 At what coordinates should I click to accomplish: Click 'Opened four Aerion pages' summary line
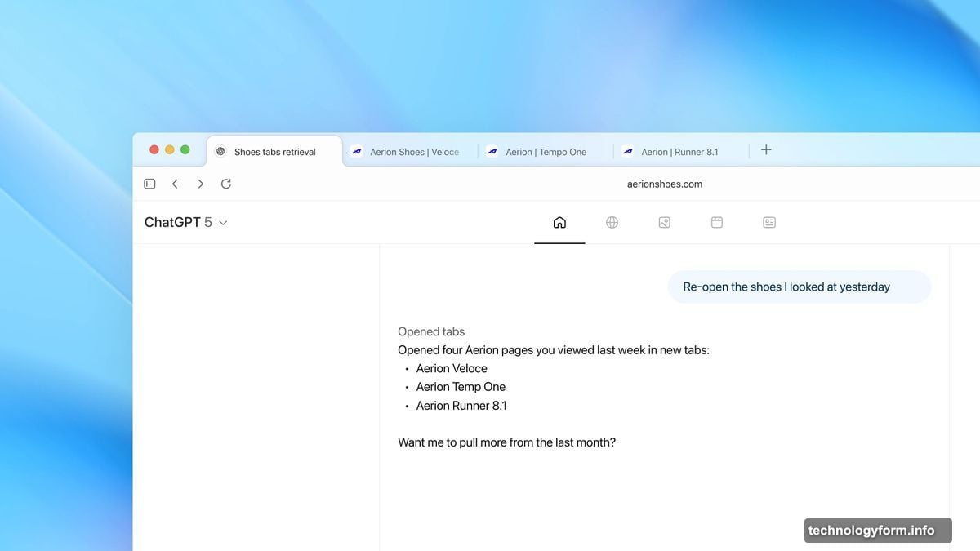click(x=554, y=350)
